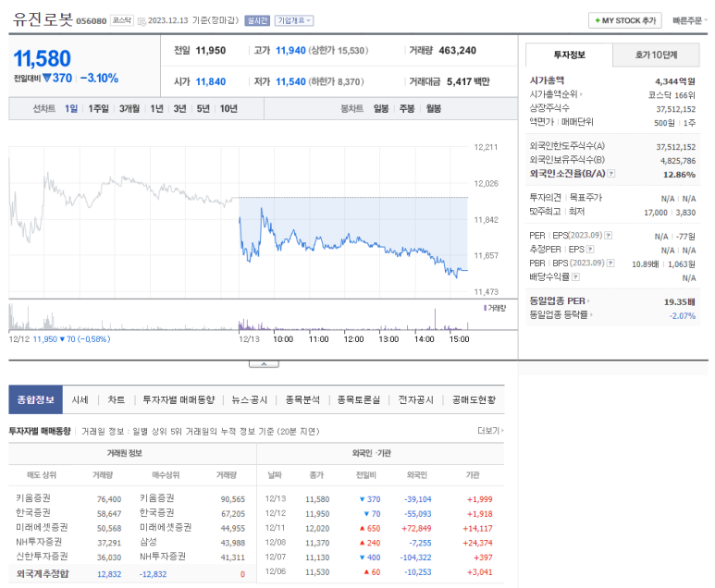Click stock name 유진로봇 heading

[43, 19]
